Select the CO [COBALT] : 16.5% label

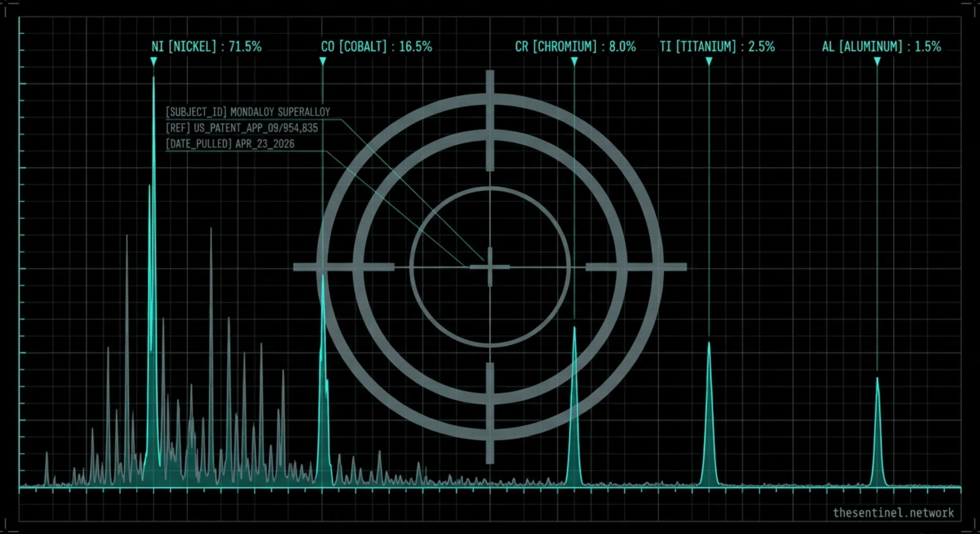point(376,47)
